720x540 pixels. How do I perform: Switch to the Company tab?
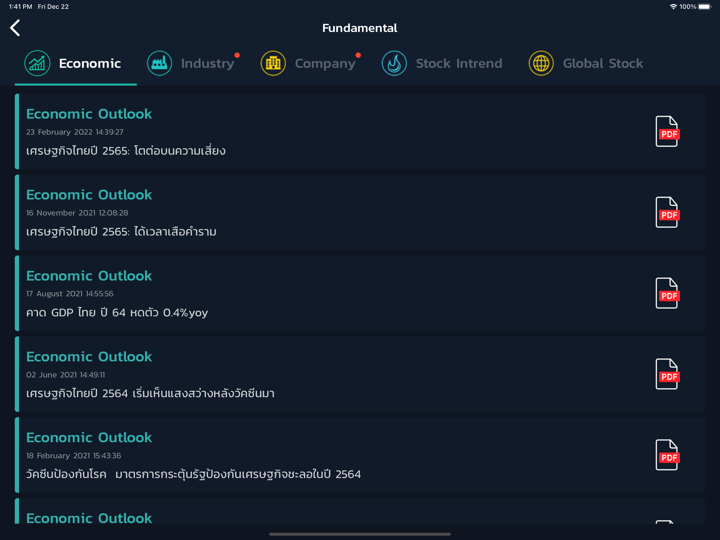(x=325, y=63)
